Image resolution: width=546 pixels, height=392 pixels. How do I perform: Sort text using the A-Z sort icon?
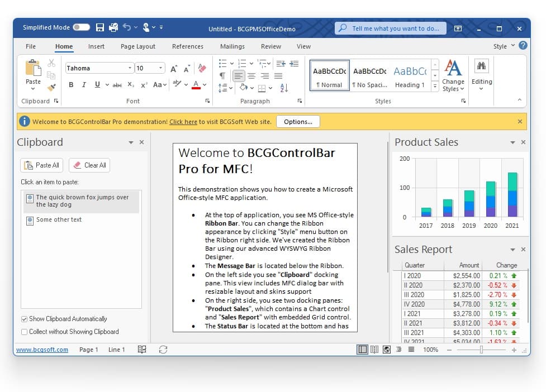tap(284, 88)
